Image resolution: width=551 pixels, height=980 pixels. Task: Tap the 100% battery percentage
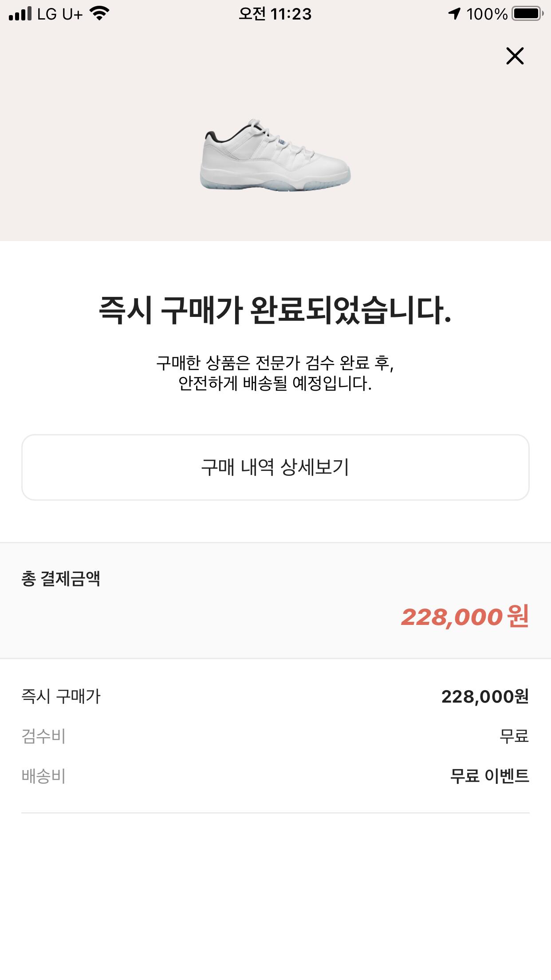click(487, 14)
